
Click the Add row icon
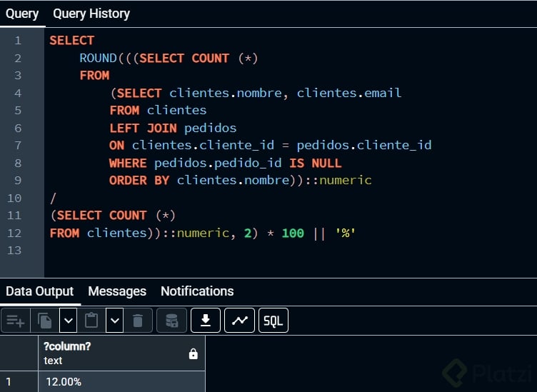pos(16,321)
